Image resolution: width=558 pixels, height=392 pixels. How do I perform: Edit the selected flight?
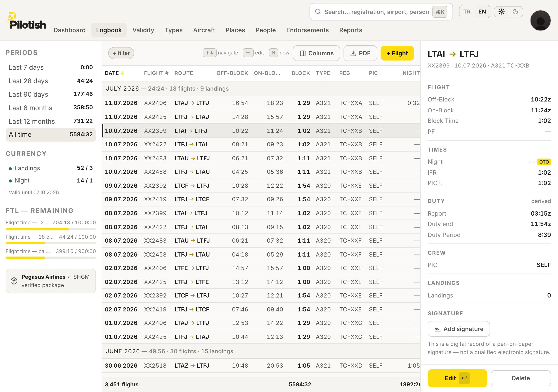pyautogui.click(x=457, y=378)
